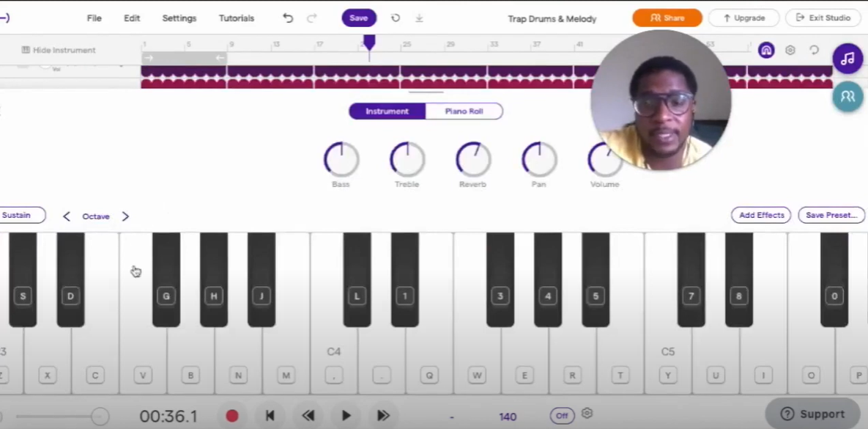Open the metronome settings gear
Screen dimensions: 868x429
(587, 414)
